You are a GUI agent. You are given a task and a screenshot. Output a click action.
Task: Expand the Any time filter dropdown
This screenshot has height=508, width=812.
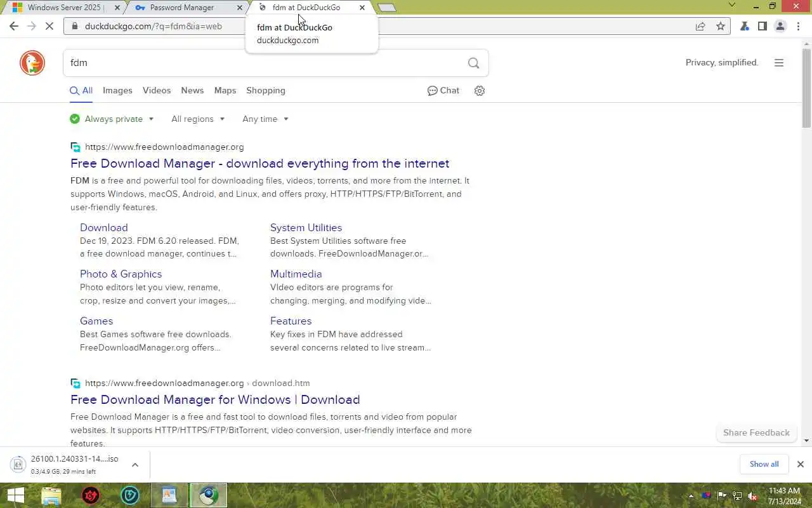tap(285, 119)
